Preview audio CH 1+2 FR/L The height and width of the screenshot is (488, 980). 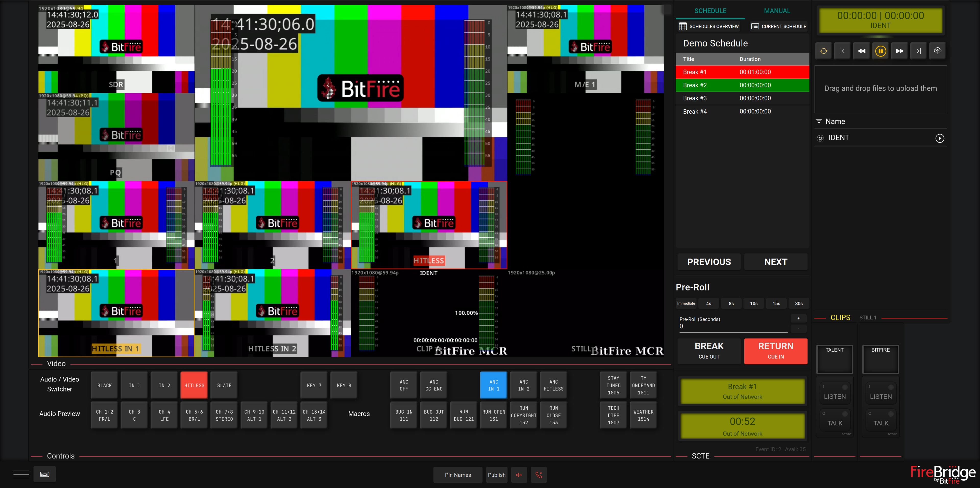coord(105,415)
